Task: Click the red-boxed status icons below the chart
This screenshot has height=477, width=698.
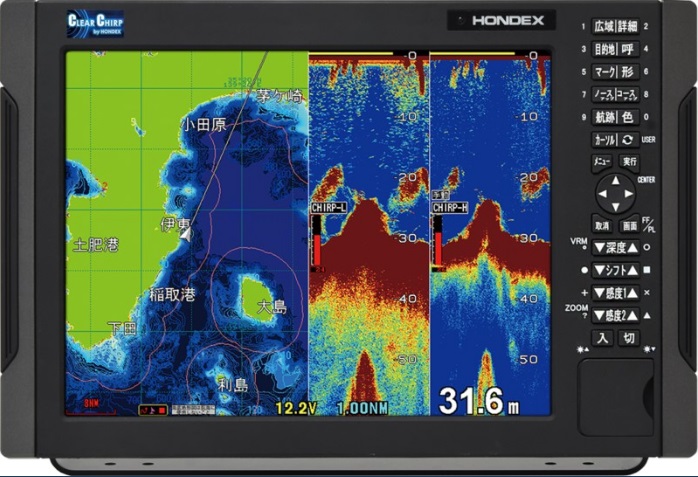Action: (153, 410)
